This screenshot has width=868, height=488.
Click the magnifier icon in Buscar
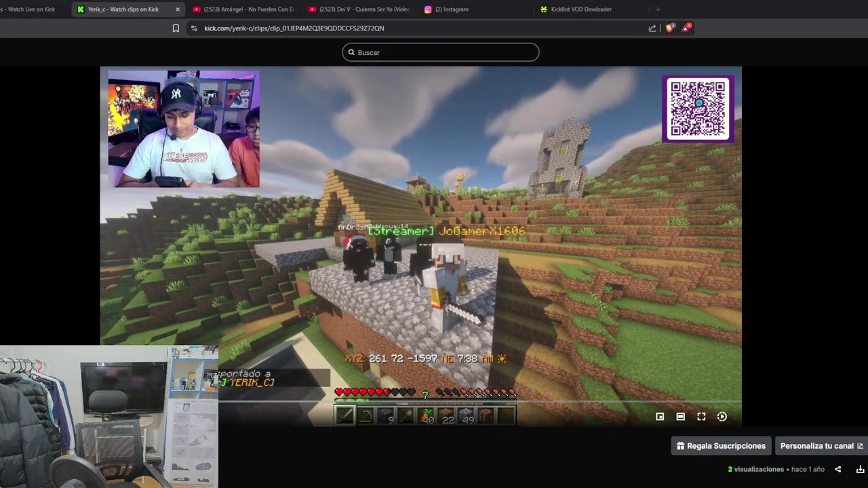click(x=351, y=52)
